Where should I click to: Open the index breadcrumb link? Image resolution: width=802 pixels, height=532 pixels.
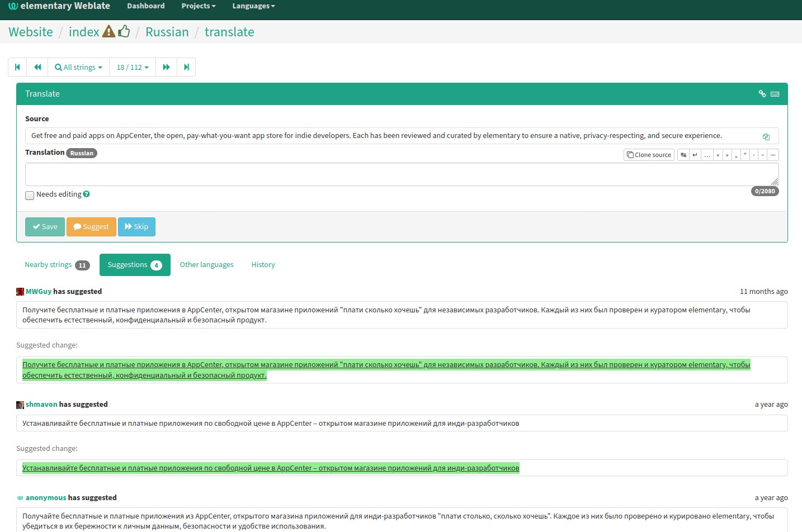coord(84,32)
